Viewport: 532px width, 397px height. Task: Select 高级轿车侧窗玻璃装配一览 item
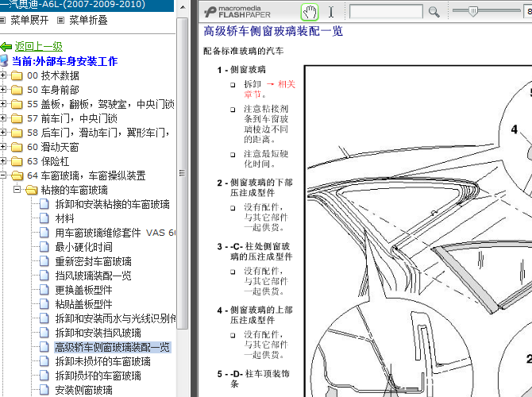tap(112, 347)
